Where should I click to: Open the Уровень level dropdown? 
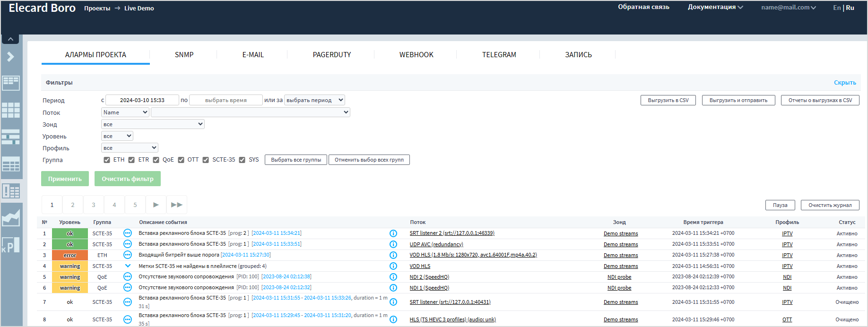[117, 136]
